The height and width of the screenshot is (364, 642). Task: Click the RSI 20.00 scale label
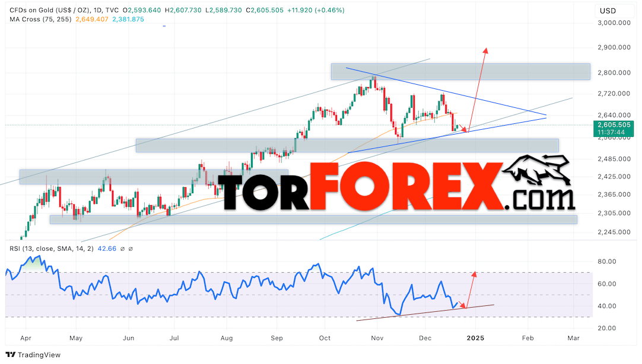pyautogui.click(x=607, y=328)
